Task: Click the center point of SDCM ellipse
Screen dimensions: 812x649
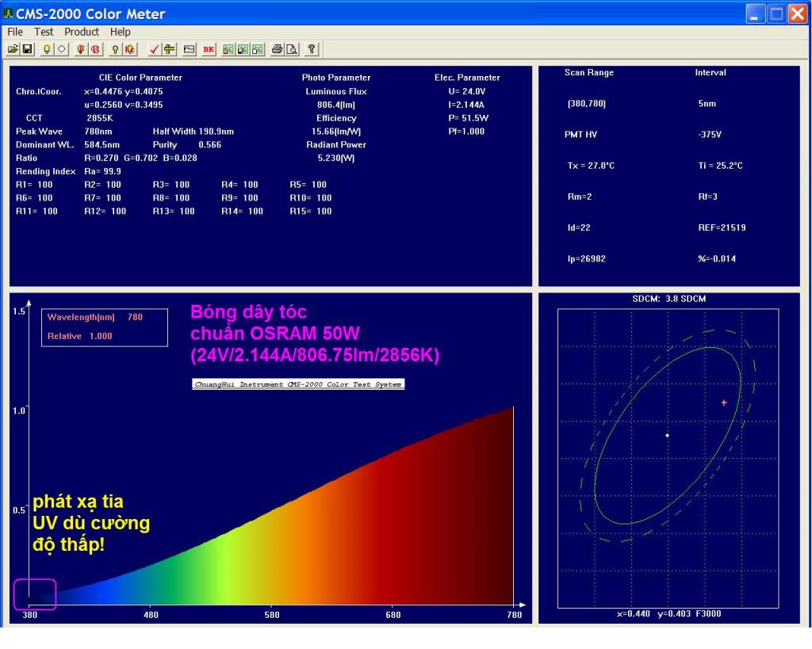Action: click(x=668, y=435)
